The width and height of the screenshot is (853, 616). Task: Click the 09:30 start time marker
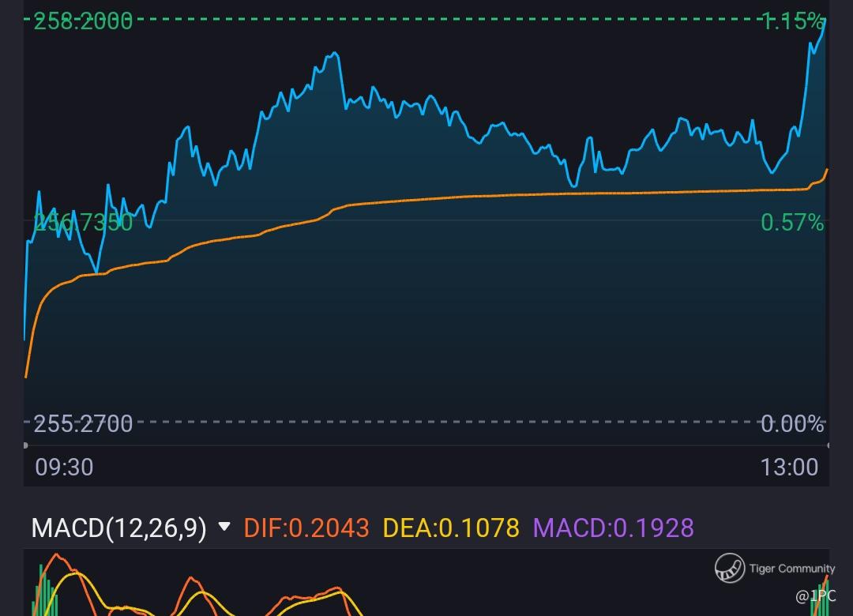tap(64, 467)
